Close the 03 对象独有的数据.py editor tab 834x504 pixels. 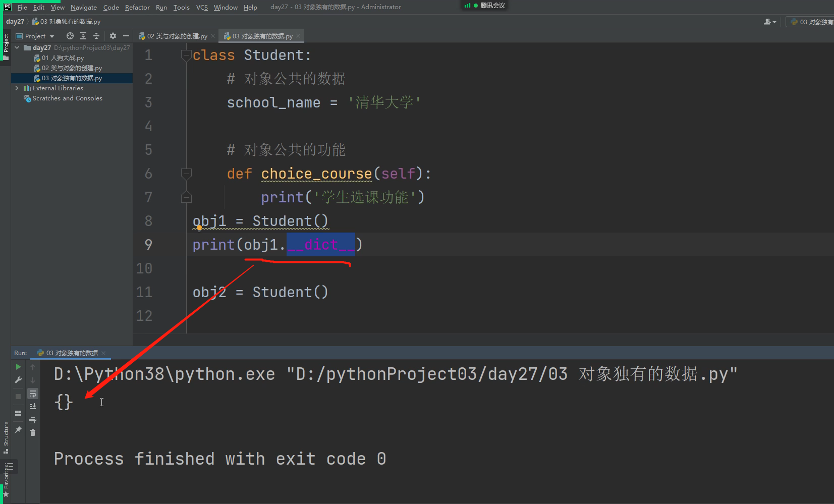(298, 36)
